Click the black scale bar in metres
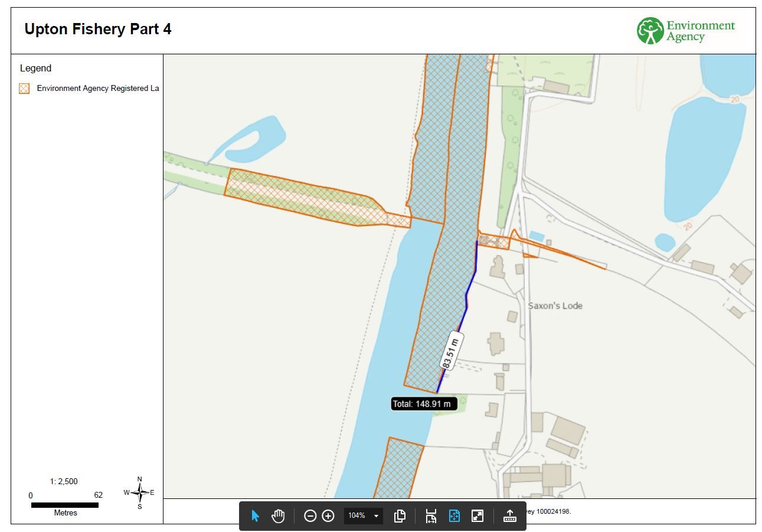 65,505
